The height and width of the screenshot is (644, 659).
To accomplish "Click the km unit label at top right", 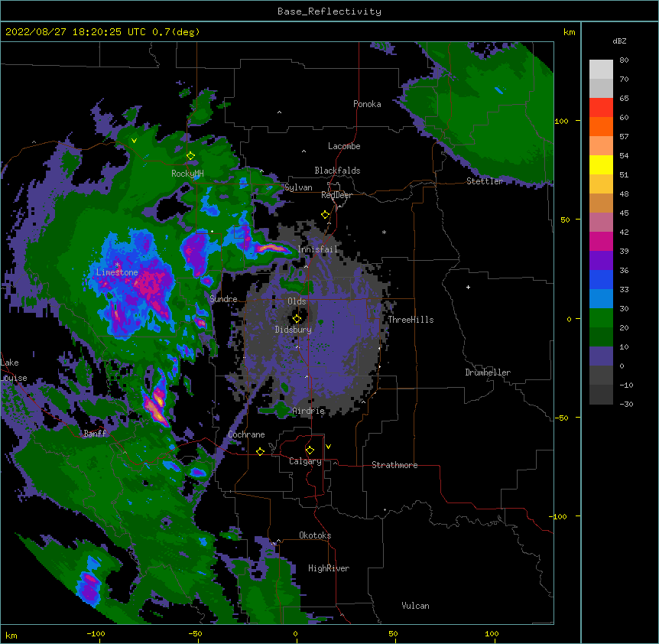I will pos(569,32).
